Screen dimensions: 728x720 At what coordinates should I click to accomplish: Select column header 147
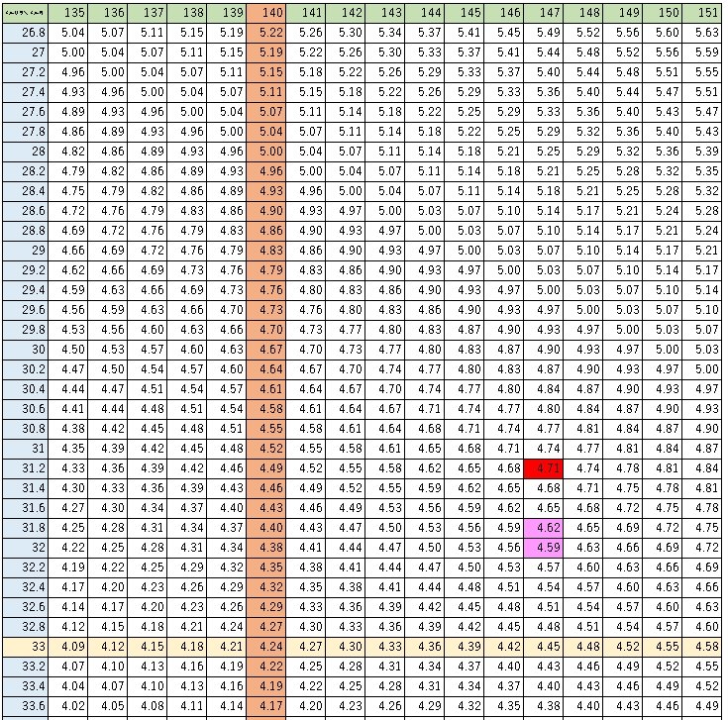(543, 13)
